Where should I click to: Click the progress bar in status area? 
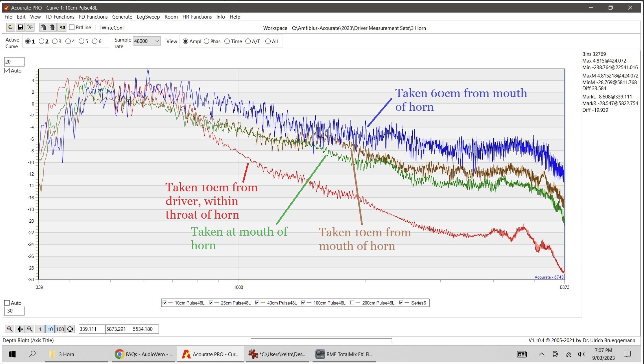[321, 340]
